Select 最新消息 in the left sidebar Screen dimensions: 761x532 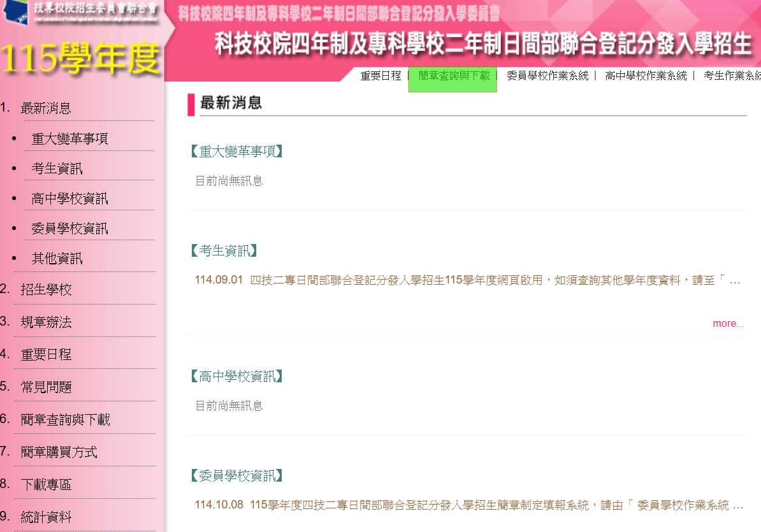(46, 108)
